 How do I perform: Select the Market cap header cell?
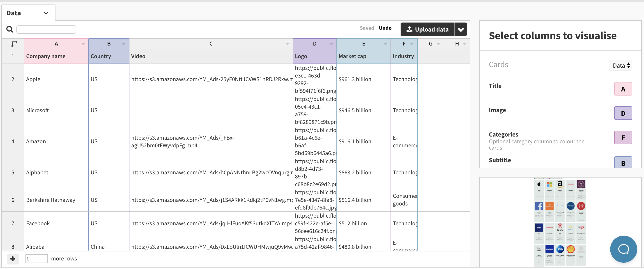point(364,57)
